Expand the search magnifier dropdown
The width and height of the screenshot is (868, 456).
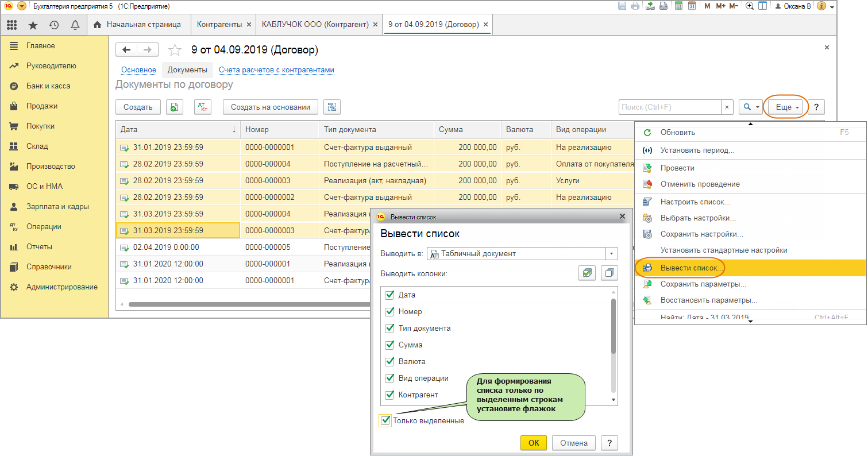pos(751,107)
